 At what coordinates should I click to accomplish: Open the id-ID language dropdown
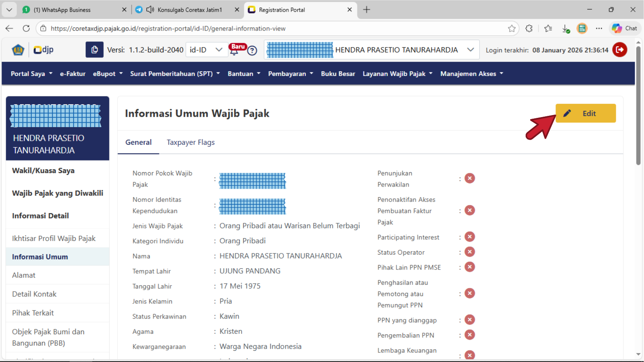tap(206, 50)
